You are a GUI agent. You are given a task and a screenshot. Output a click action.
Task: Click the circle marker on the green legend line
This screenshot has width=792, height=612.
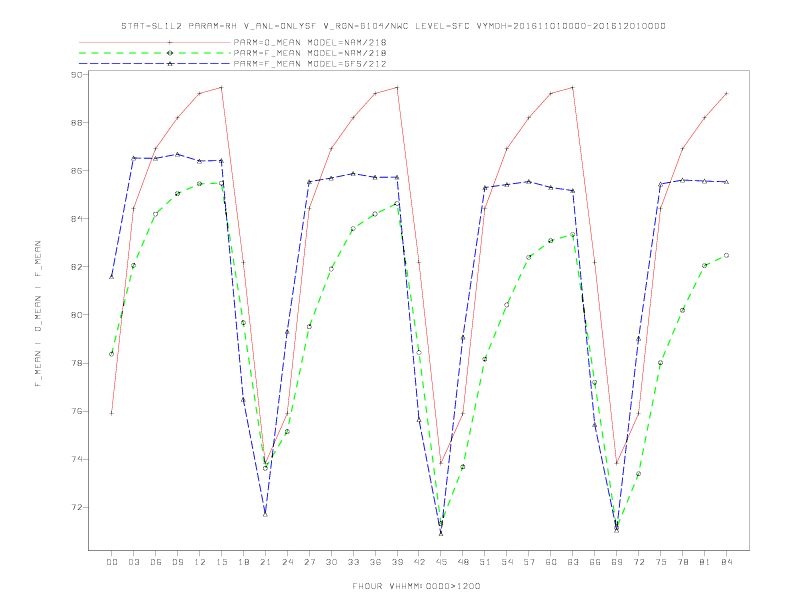(170, 53)
